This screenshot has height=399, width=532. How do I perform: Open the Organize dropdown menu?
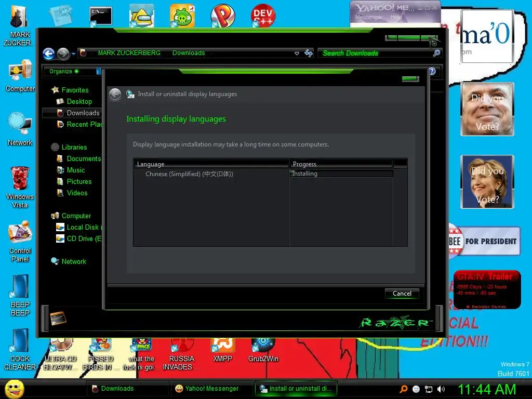coord(64,71)
